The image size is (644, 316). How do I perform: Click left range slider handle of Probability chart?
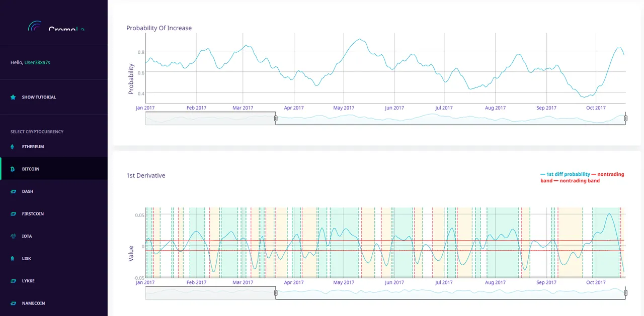point(276,118)
